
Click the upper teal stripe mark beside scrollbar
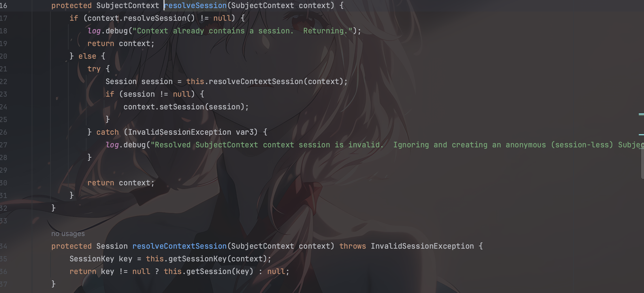641,114
